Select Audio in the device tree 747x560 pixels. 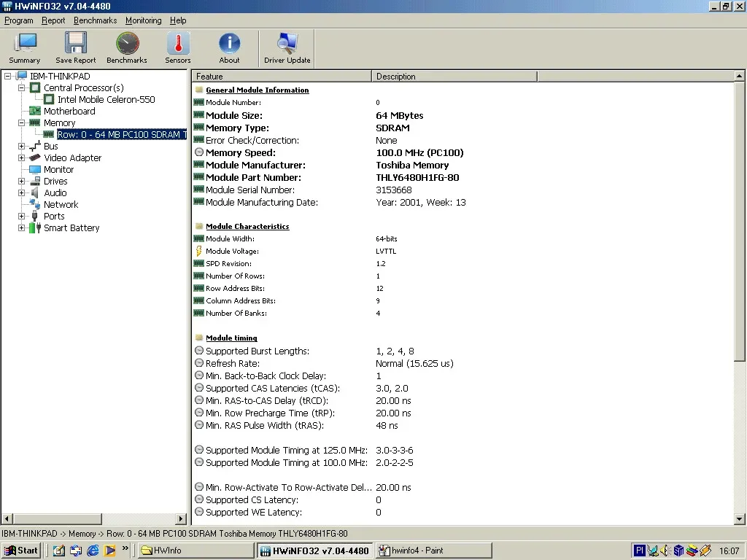pos(55,192)
